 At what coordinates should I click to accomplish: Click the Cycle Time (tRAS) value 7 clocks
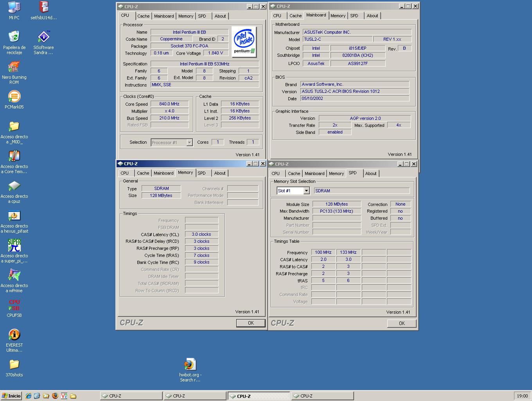pyautogui.click(x=201, y=255)
